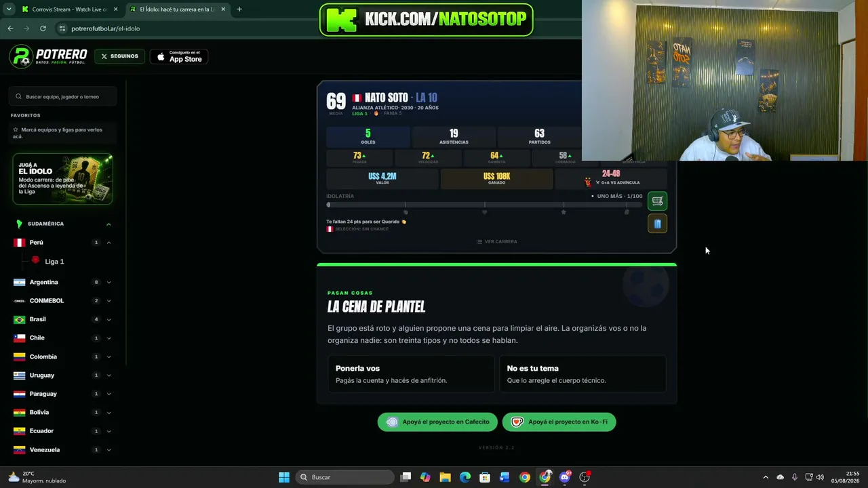Click the Idolatría progress bar
Image resolution: width=868 pixels, height=488 pixels.
[484, 205]
